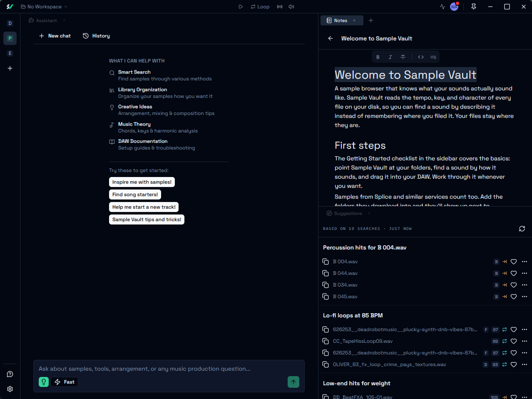The image size is (532, 399).
Task: Click the broadcast signal icon in the top bar
Action: (280, 7)
